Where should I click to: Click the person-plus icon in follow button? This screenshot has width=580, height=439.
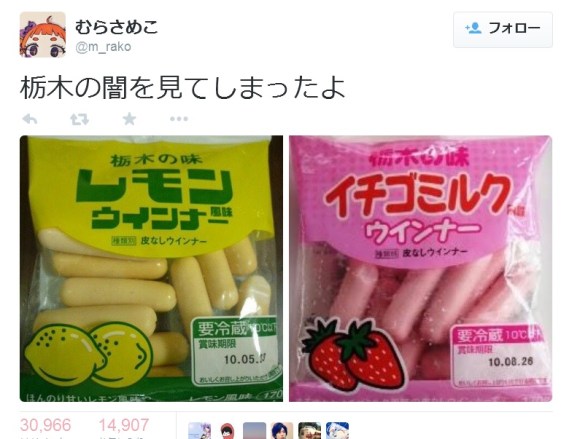tap(473, 28)
